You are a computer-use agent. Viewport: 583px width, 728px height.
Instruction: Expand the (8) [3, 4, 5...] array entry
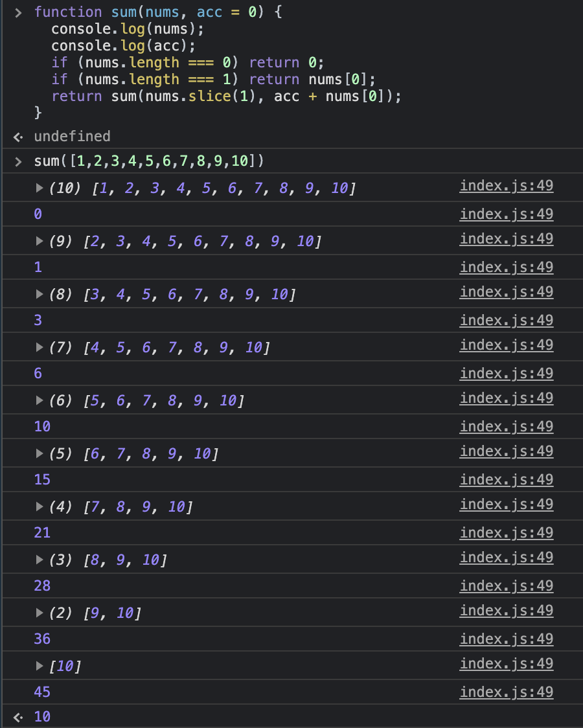40,294
